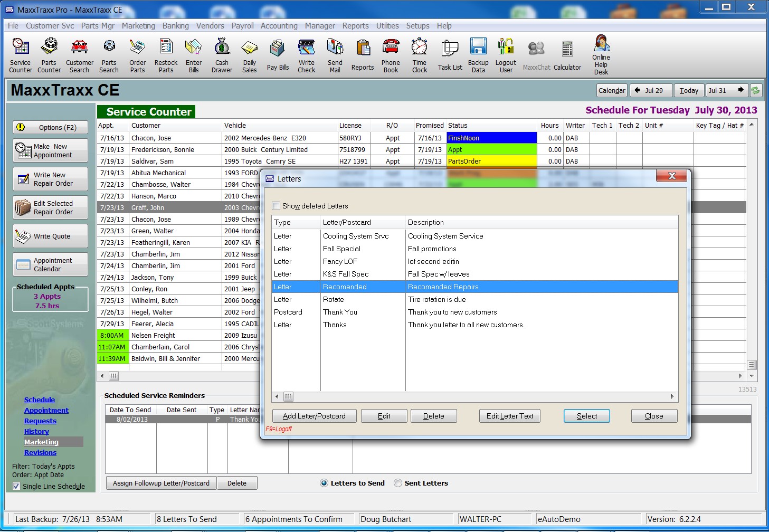Open the Task List
Image resolution: width=769 pixels, height=532 pixels.
coord(450,55)
